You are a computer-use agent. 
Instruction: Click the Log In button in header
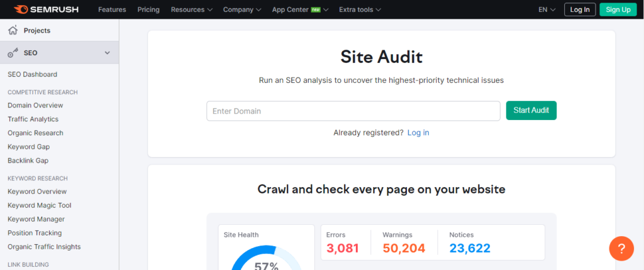tap(580, 9)
